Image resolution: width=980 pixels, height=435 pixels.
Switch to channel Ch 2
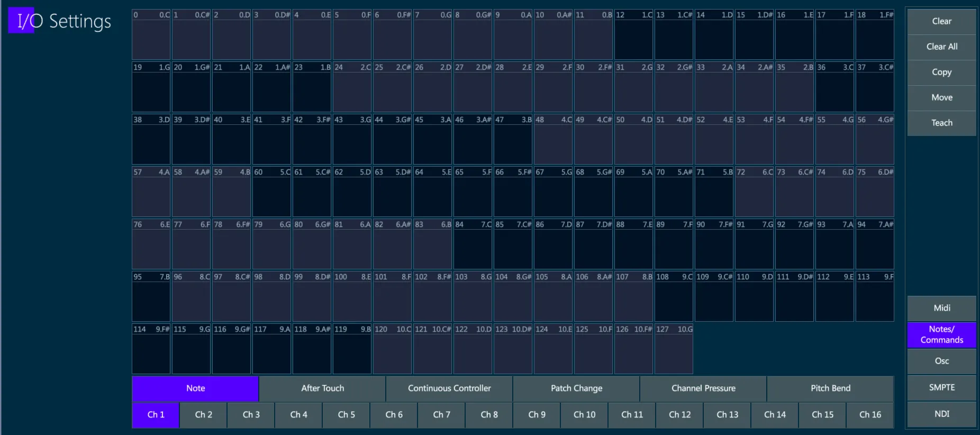point(203,415)
